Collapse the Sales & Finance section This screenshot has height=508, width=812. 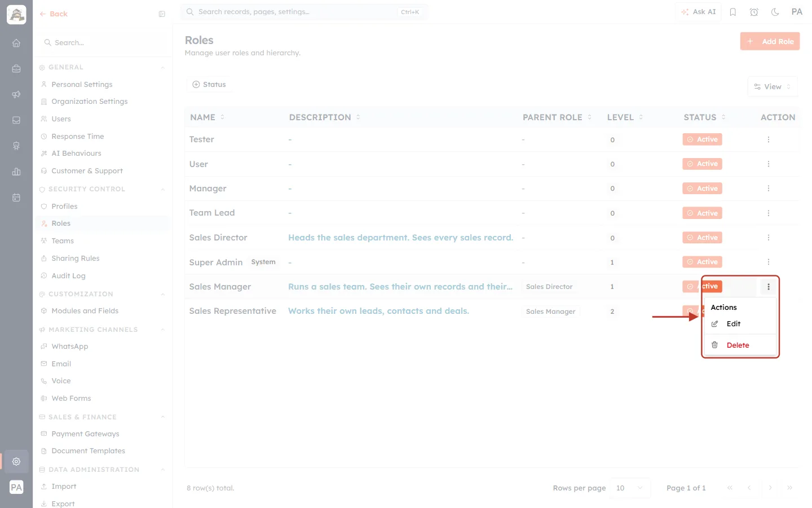[162, 418]
